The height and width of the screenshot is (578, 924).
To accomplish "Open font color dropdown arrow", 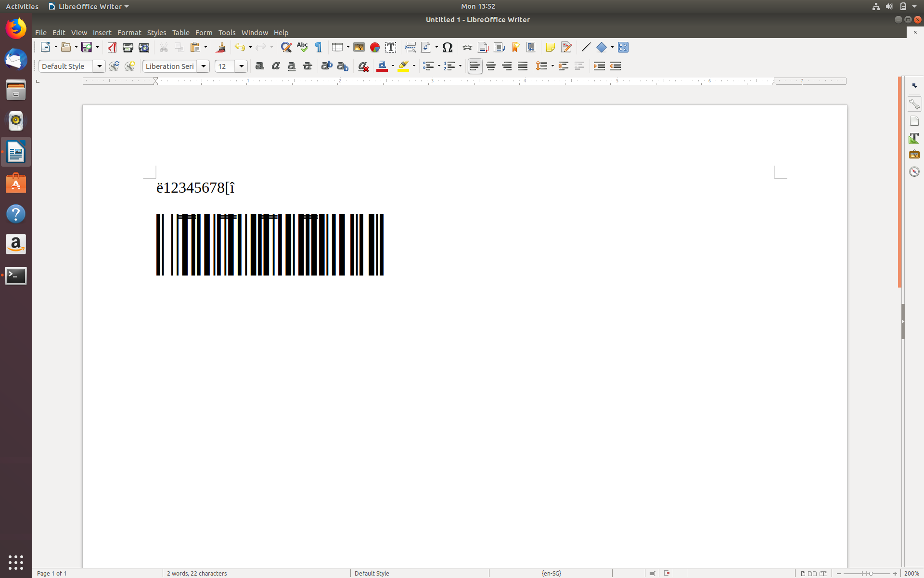I will tap(393, 66).
